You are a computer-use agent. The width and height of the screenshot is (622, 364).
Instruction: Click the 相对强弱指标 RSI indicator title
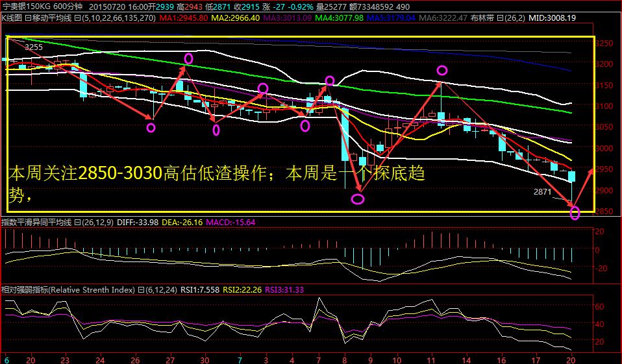coord(68,290)
